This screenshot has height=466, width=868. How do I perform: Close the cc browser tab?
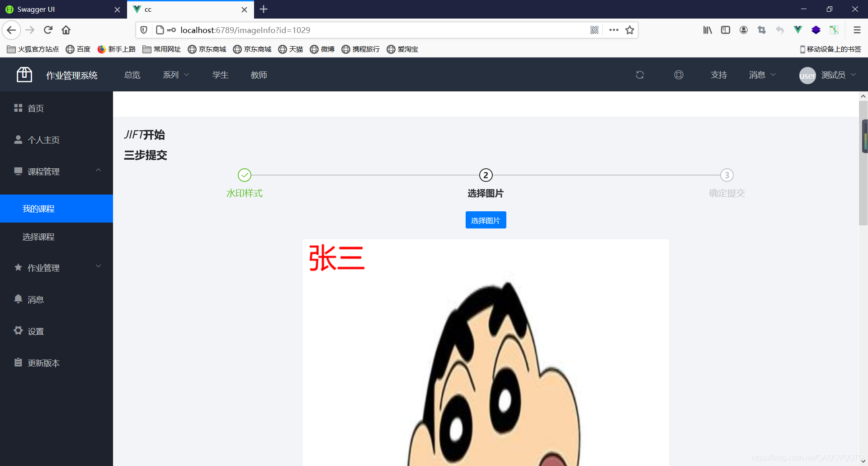click(244, 10)
